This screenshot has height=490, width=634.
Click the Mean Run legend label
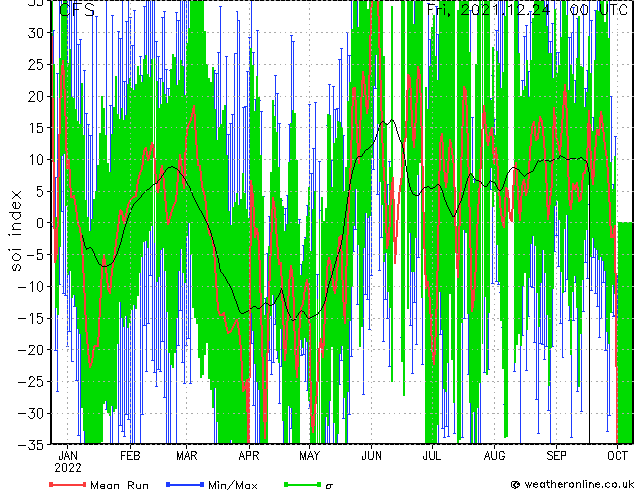(120, 485)
